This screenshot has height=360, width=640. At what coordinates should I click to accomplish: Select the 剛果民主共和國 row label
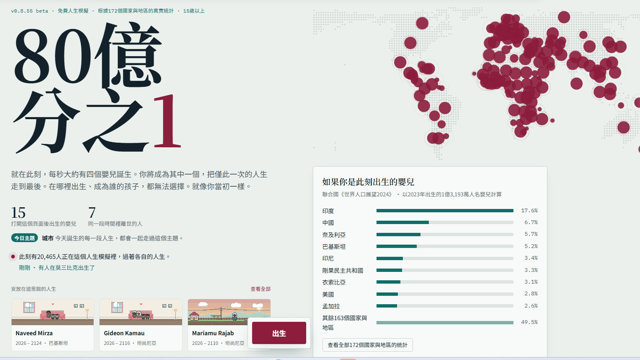pyautogui.click(x=342, y=270)
